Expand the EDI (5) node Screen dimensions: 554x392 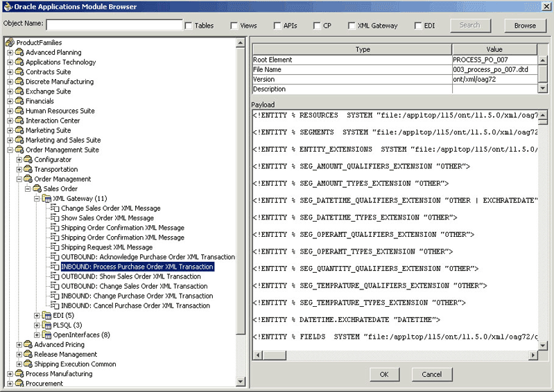click(x=37, y=315)
